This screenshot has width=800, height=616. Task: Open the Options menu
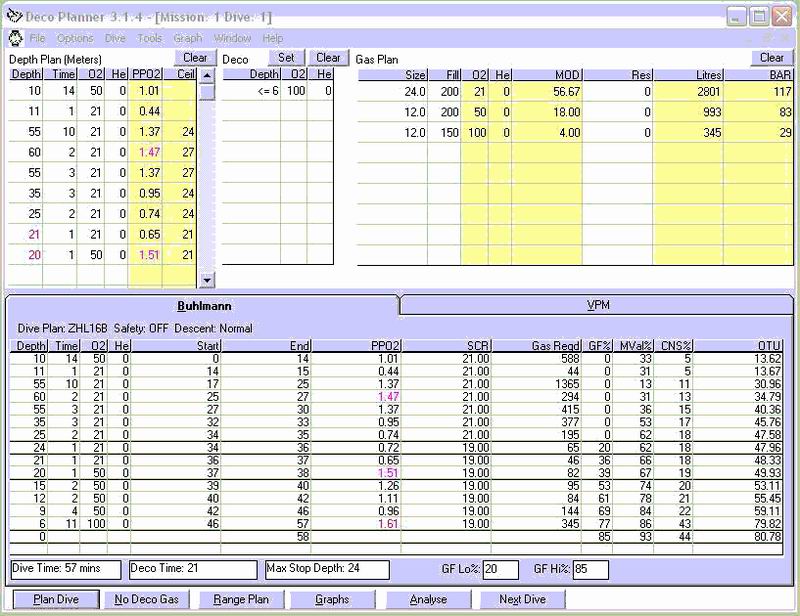pos(75,38)
